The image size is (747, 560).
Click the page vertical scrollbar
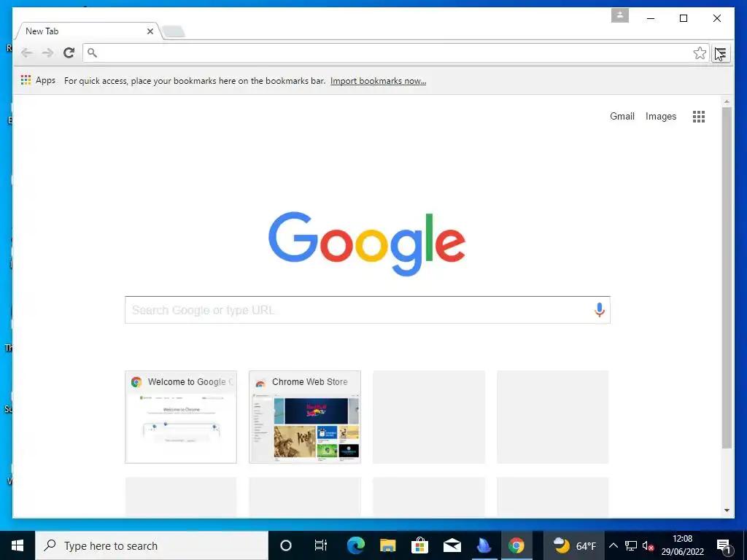coord(727,278)
